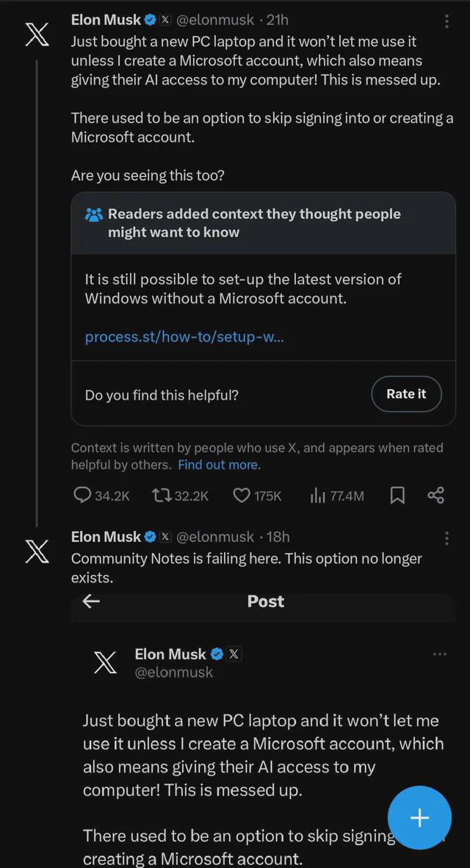The height and width of the screenshot is (868, 470).
Task: Open the @elonmusk handle in embedded post
Action: (173, 672)
